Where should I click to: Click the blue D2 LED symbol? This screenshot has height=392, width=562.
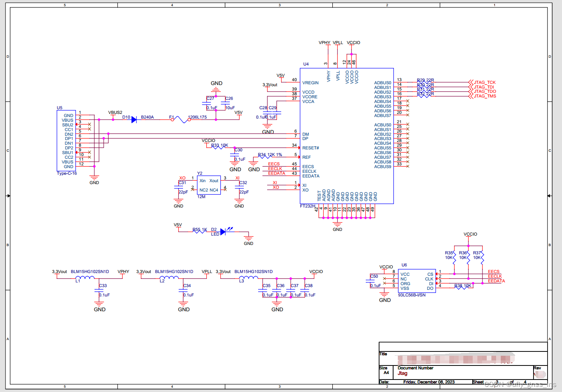point(223,232)
